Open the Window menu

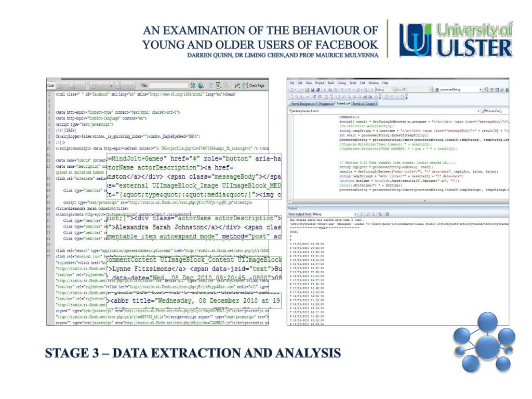[x=374, y=83]
